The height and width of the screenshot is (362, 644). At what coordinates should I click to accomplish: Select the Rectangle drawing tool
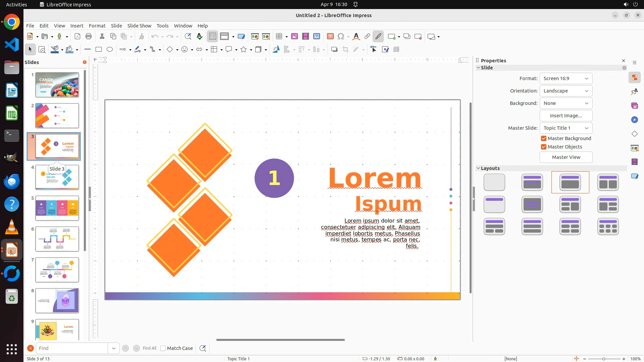click(99, 50)
